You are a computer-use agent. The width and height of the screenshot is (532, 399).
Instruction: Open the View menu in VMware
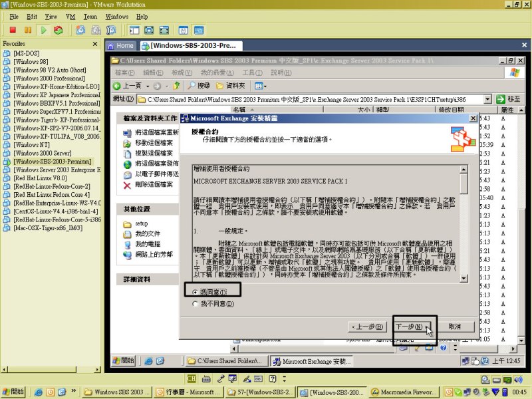tap(51, 17)
